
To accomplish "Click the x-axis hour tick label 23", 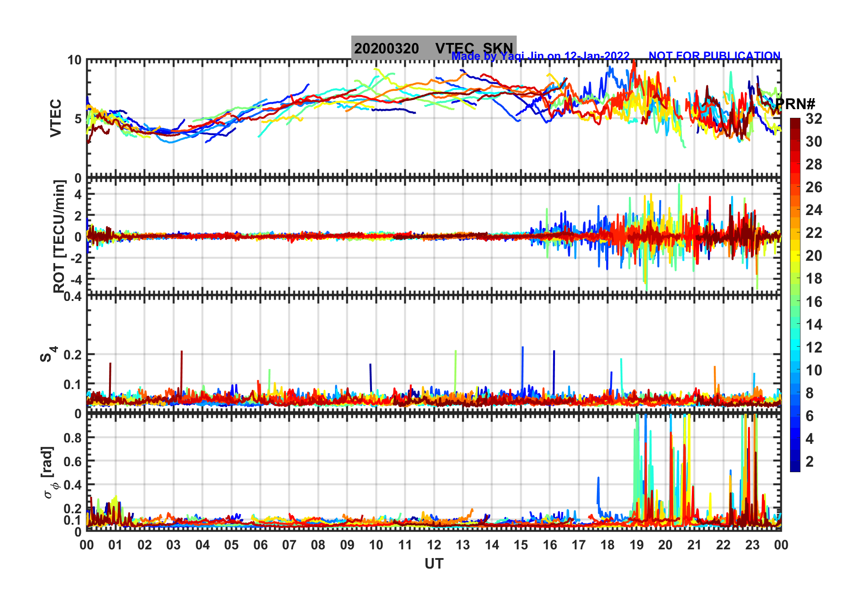I will click(752, 545).
